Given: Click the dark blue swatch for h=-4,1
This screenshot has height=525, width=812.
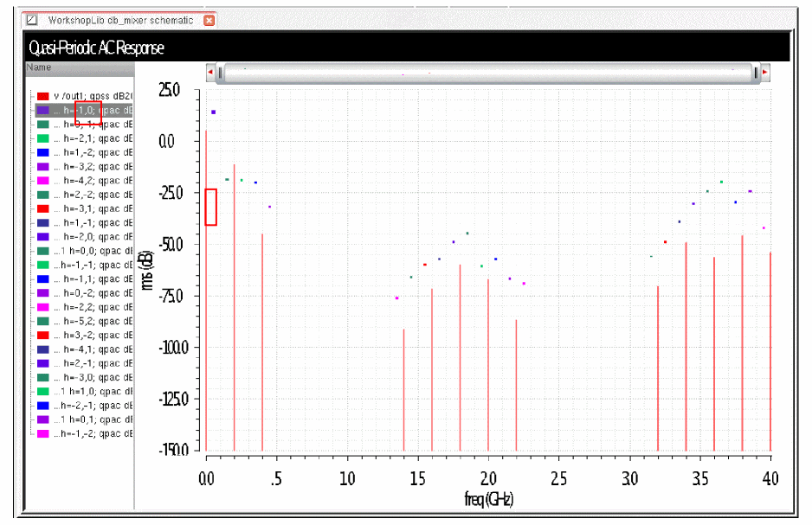Looking at the screenshot, I should coord(43,349).
